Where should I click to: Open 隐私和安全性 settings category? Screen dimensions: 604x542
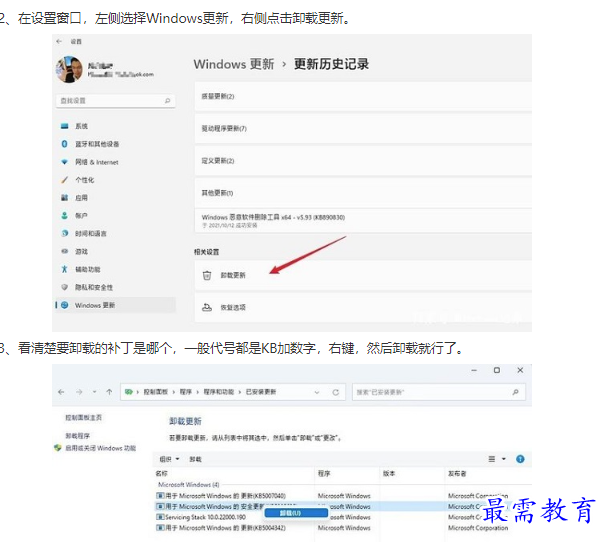click(x=94, y=287)
